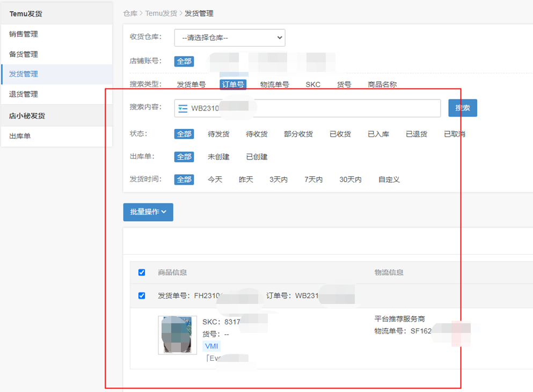Filter status by 待发货

pos(218,134)
